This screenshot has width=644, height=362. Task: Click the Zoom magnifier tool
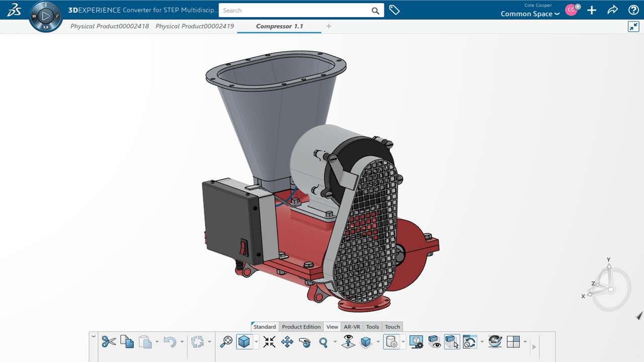click(x=324, y=342)
